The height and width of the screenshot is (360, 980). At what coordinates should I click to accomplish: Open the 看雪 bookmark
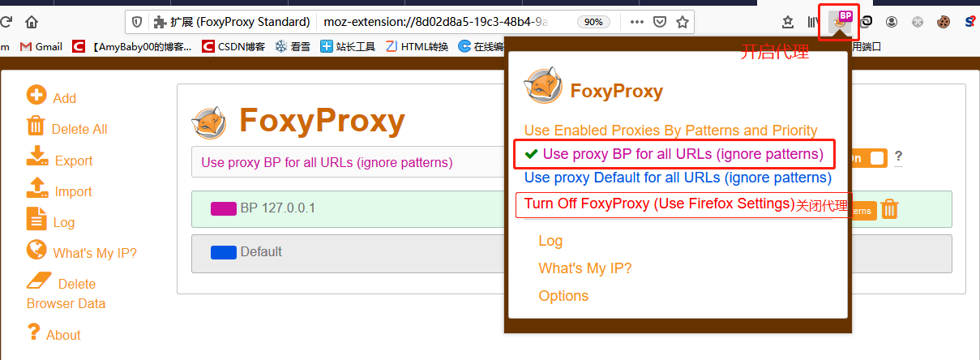(x=292, y=47)
